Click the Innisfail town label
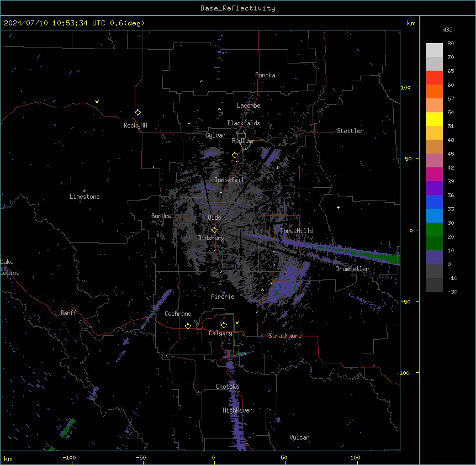 click(x=229, y=180)
